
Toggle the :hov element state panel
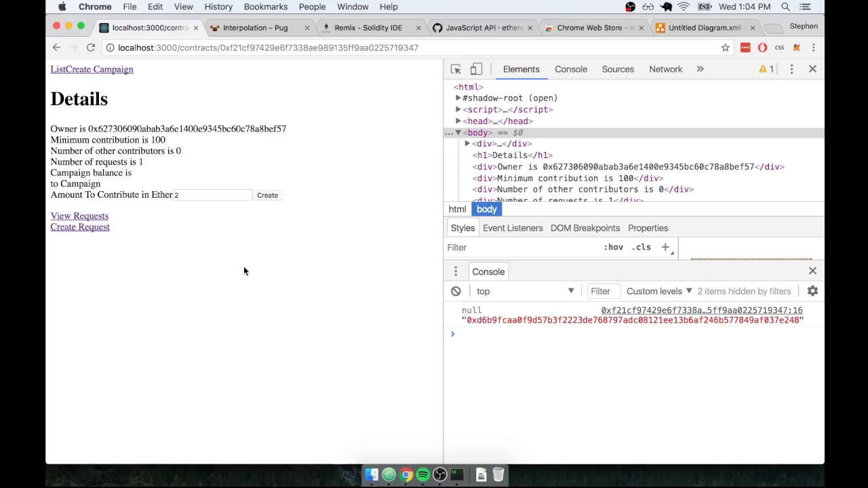pyautogui.click(x=613, y=247)
